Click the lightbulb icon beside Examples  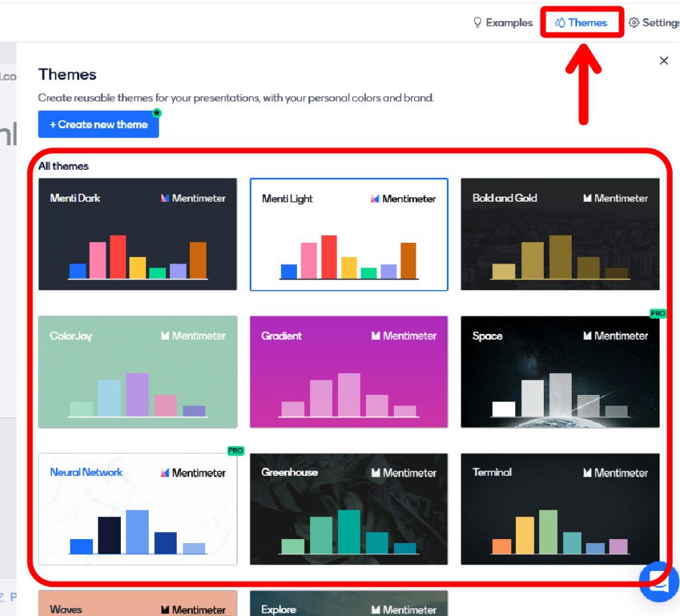point(477,23)
